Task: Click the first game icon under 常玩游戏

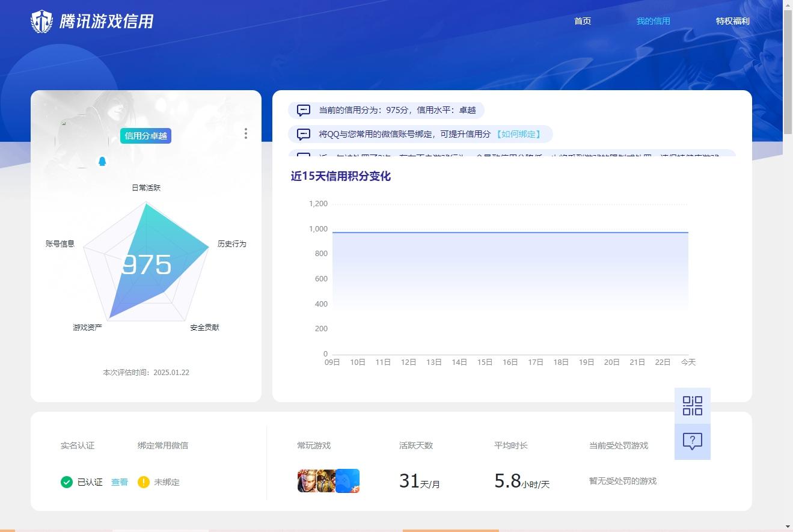Action: [x=307, y=481]
